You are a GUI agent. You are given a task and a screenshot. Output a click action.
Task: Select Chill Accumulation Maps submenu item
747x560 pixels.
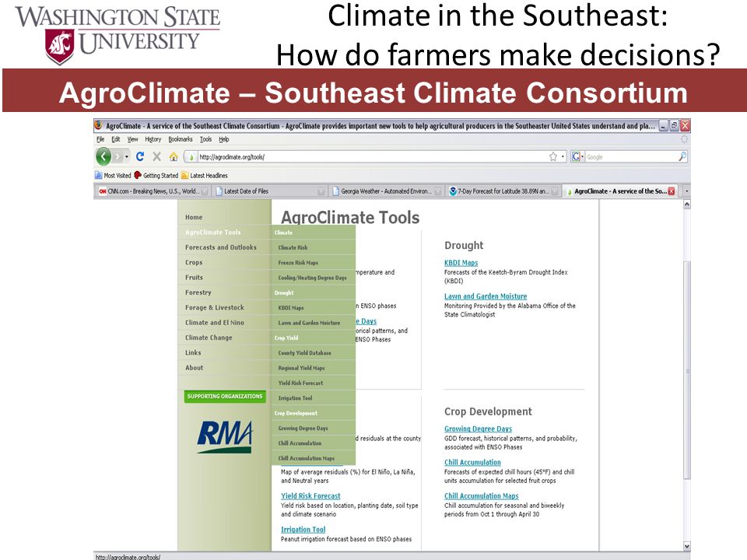307,458
